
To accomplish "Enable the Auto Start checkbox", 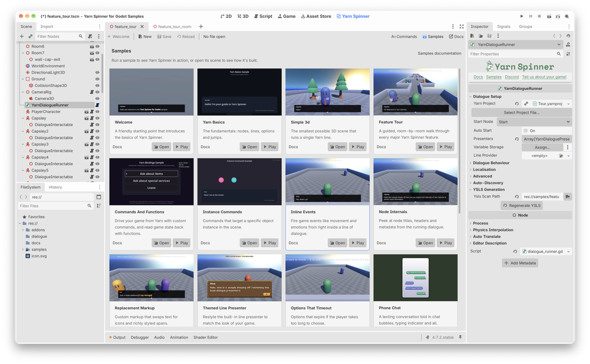I will click(x=525, y=131).
